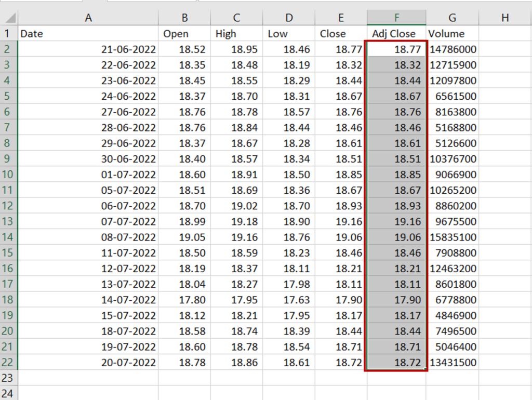The width and height of the screenshot is (532, 400).
Task: Select Volume cell 13431500
Action: click(x=453, y=363)
